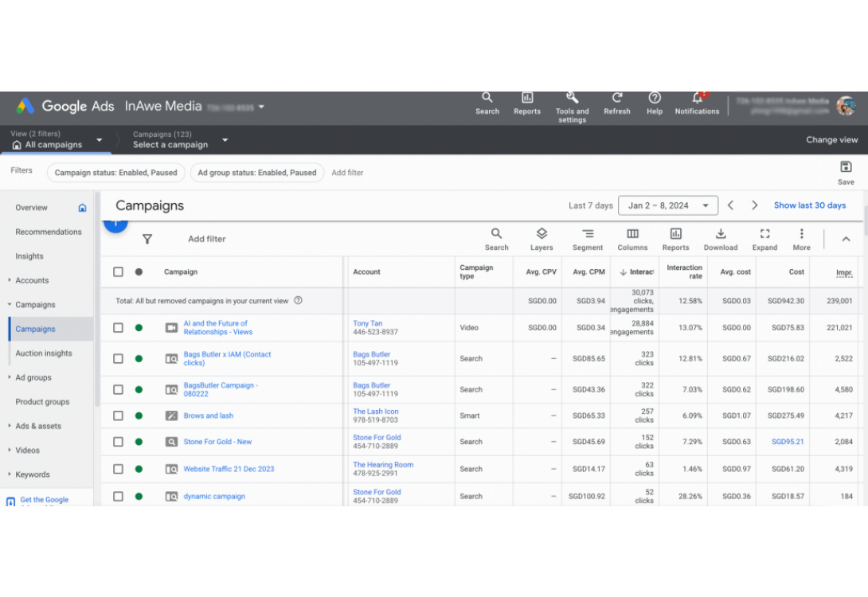Click Show last 30 days link
Image resolution: width=868 pixels, height=597 pixels.
point(810,205)
